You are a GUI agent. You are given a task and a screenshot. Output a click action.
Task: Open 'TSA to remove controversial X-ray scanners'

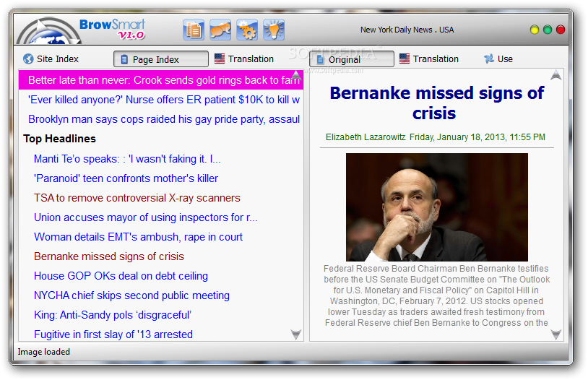(x=137, y=198)
